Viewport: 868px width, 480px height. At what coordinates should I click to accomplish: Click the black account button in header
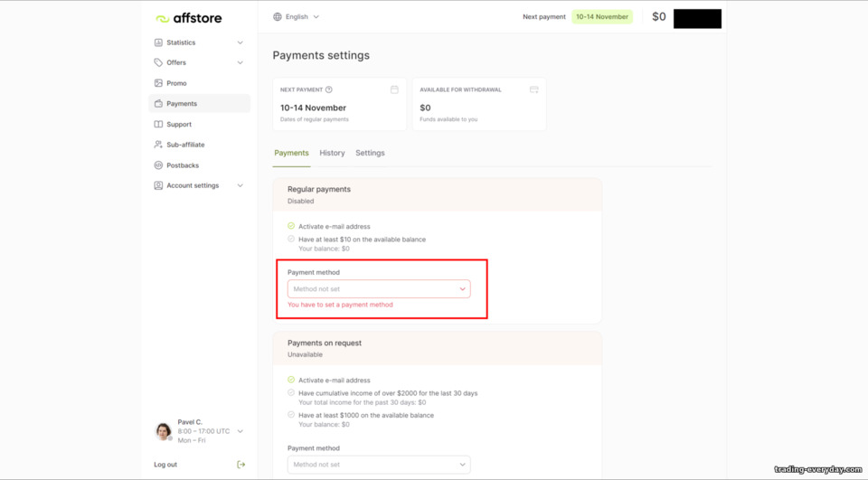[x=697, y=18]
